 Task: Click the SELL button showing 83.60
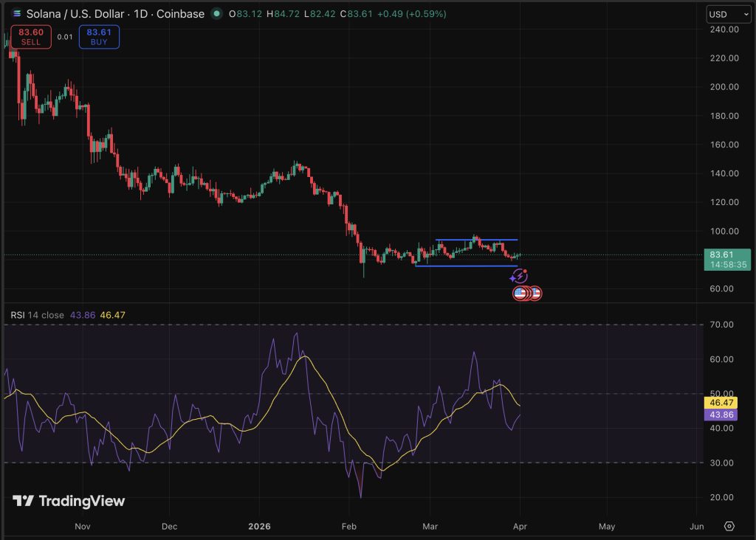(x=30, y=36)
